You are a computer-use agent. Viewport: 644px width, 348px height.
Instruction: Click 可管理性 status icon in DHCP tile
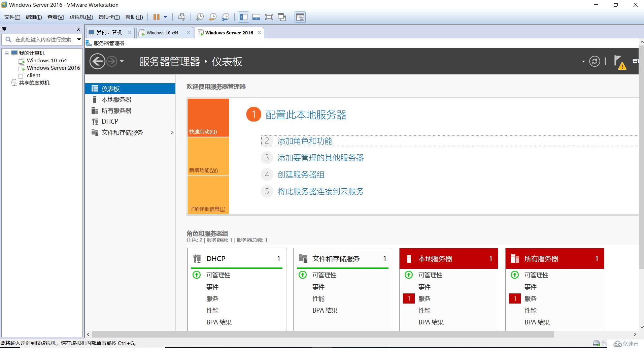197,275
